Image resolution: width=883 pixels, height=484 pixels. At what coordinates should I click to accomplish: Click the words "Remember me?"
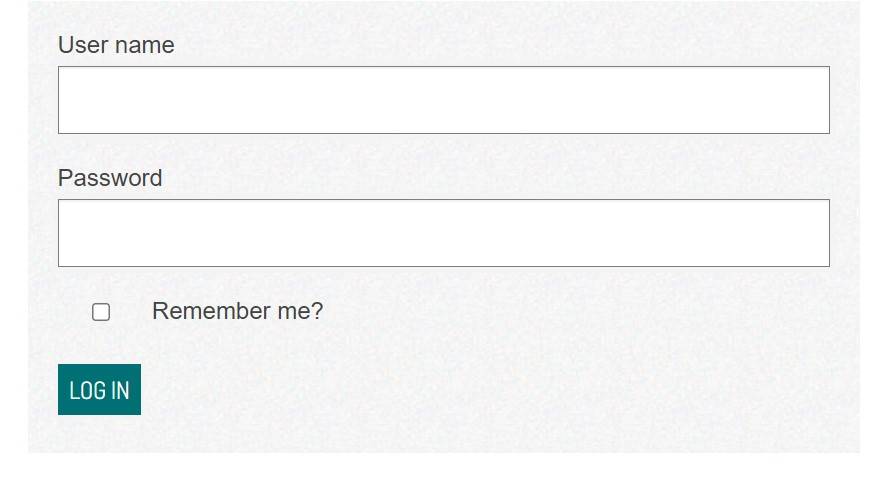pyautogui.click(x=237, y=311)
